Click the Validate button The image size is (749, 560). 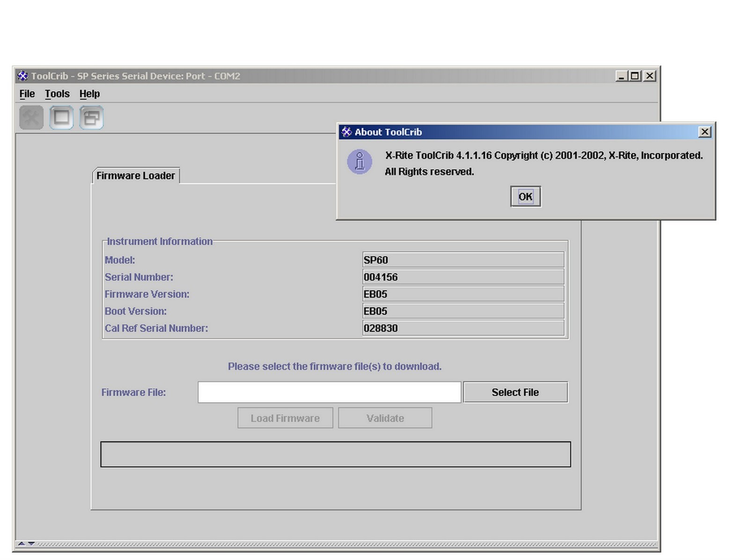pyautogui.click(x=385, y=418)
